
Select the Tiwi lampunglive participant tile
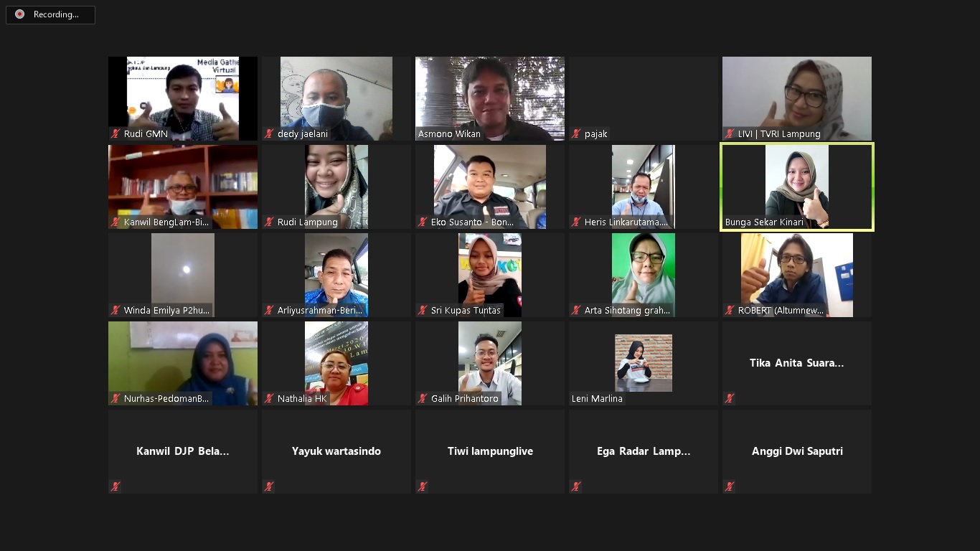[x=489, y=451]
